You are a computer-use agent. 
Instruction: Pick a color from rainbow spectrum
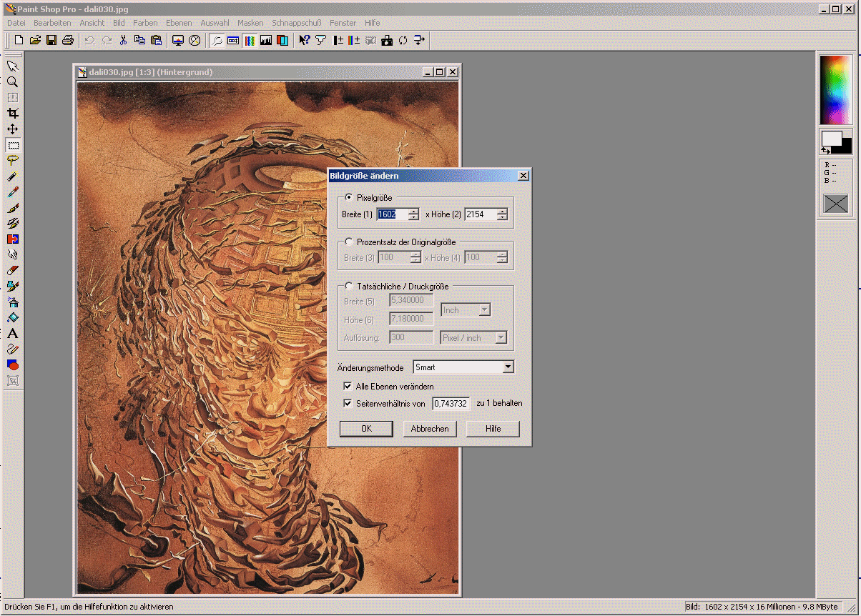(836, 90)
